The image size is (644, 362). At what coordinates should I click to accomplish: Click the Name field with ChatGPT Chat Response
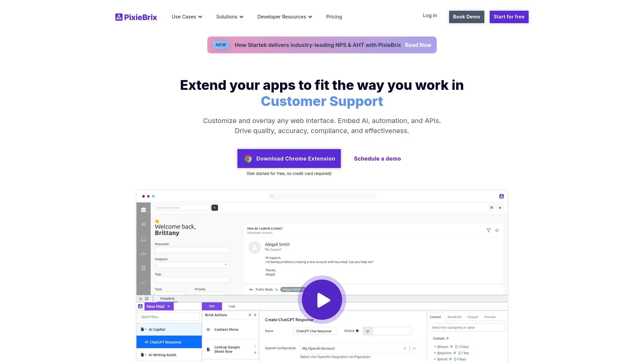[315, 331]
